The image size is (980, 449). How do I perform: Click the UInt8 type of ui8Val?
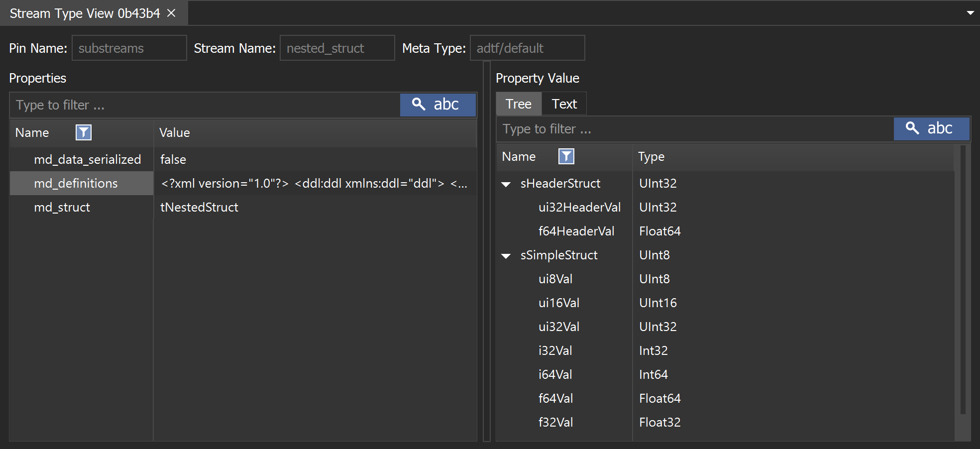pyautogui.click(x=654, y=279)
